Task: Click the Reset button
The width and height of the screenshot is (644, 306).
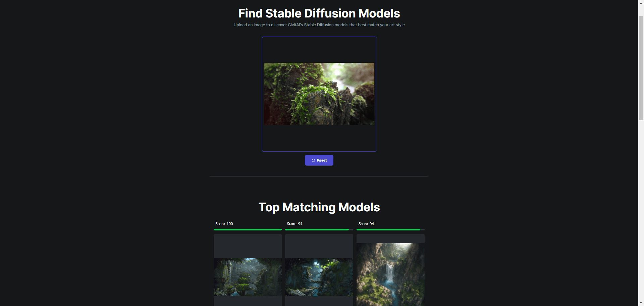Action: pyautogui.click(x=319, y=160)
